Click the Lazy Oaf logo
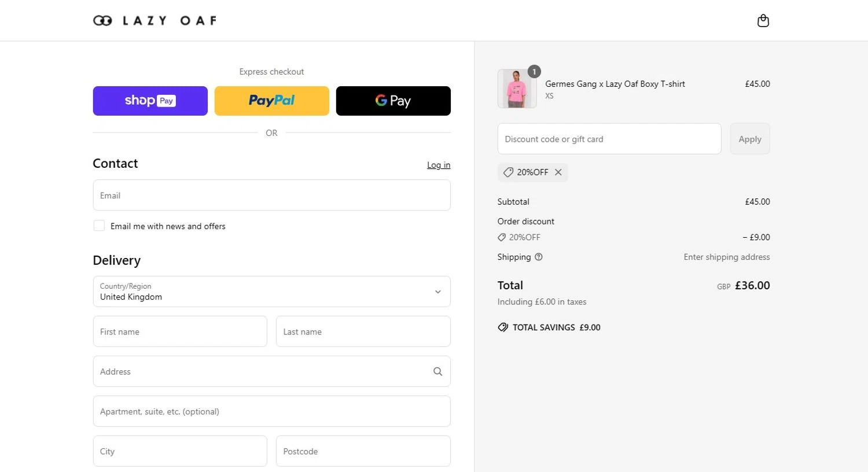Screen dimensions: 868x472 [x=155, y=21]
